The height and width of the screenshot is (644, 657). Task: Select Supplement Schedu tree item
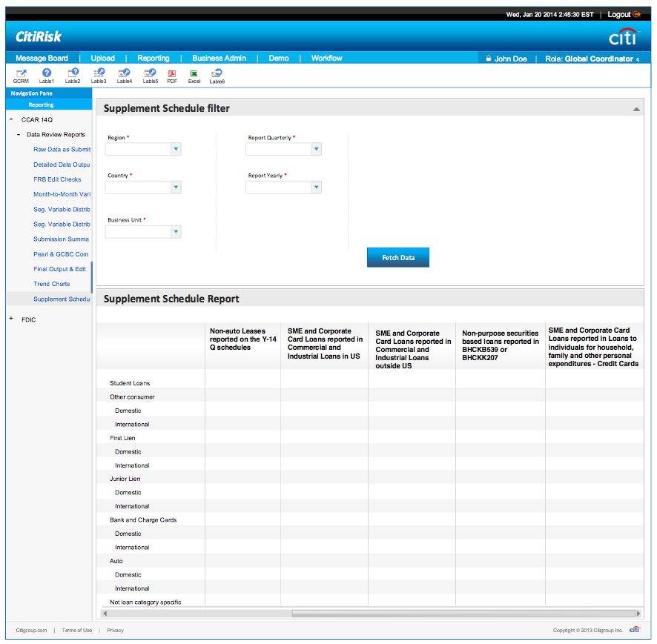point(62,299)
